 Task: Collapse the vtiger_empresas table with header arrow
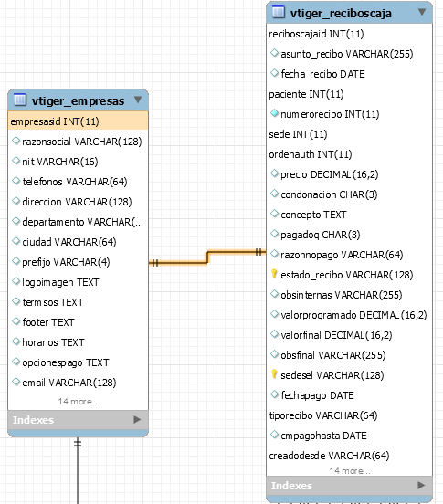pos(138,100)
